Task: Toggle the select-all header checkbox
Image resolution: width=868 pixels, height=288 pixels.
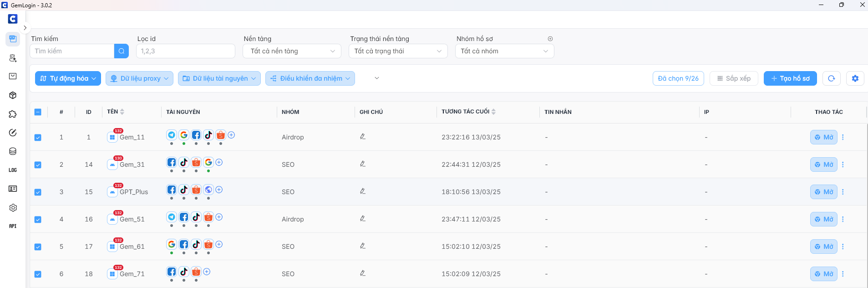Action: point(38,112)
